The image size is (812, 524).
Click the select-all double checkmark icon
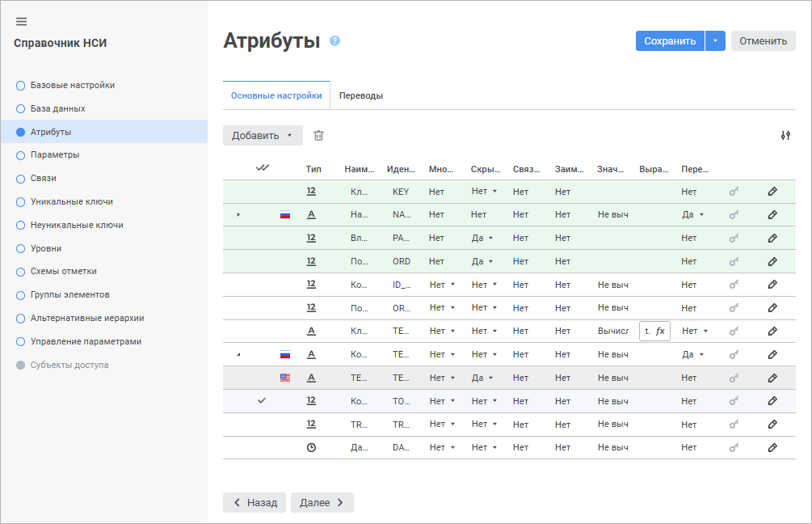pyautogui.click(x=263, y=168)
